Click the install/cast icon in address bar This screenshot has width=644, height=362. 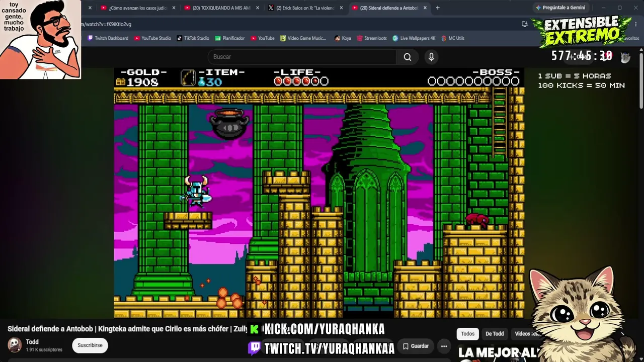pyautogui.click(x=525, y=24)
